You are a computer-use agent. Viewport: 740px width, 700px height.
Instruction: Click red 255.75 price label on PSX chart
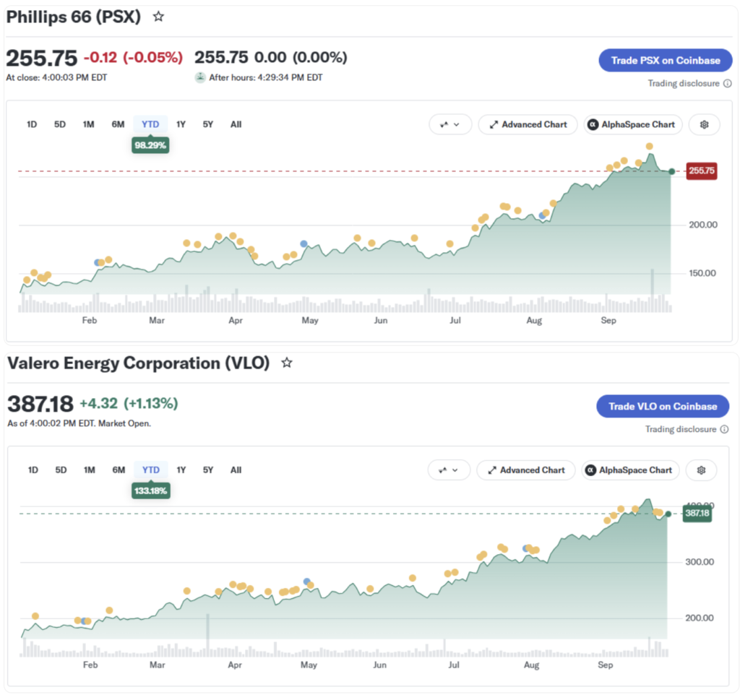click(702, 170)
